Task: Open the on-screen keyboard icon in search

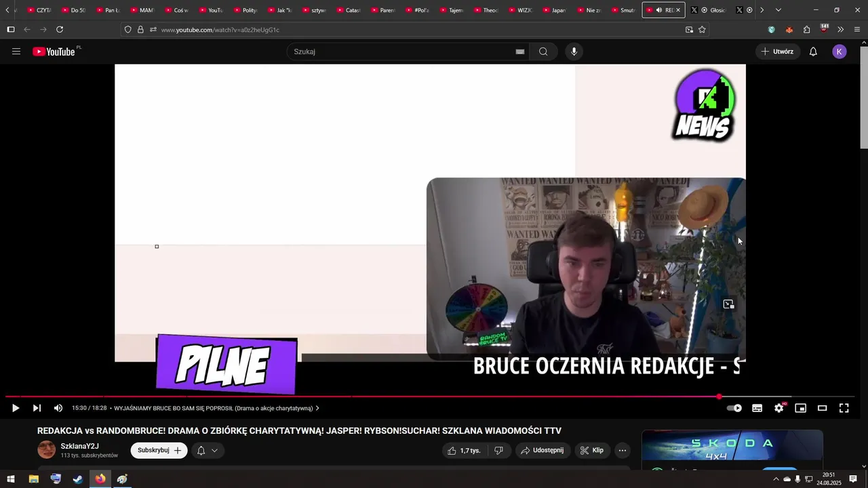Action: tap(520, 52)
